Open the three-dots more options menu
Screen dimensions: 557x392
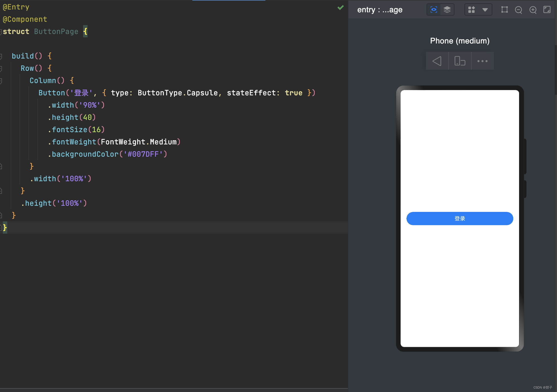482,61
